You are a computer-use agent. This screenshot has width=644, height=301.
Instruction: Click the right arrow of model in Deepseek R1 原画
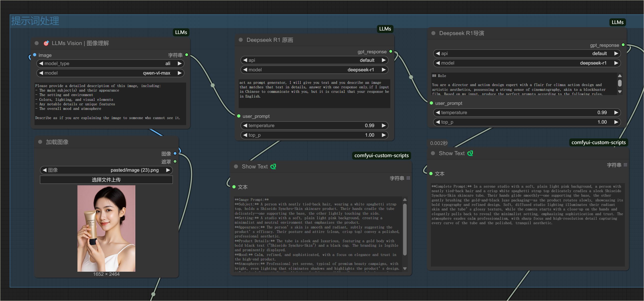(384, 70)
